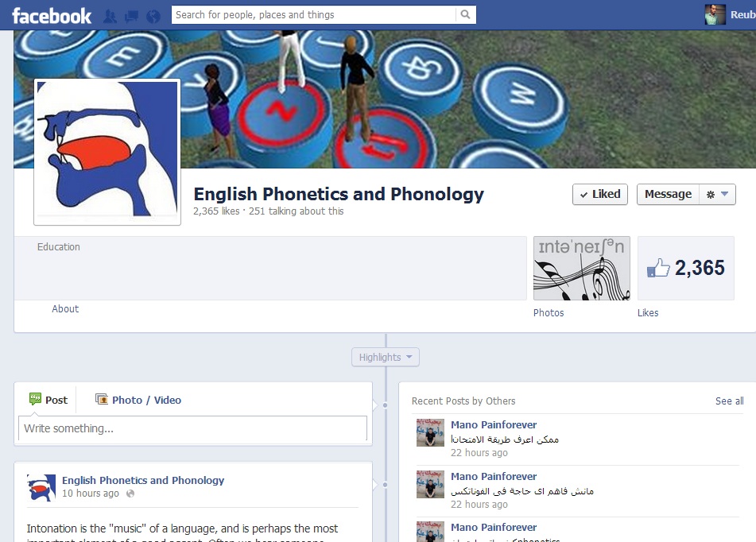Viewport: 756px width, 542px height.
Task: Open the Photos intonation thumbnail
Action: click(581, 268)
